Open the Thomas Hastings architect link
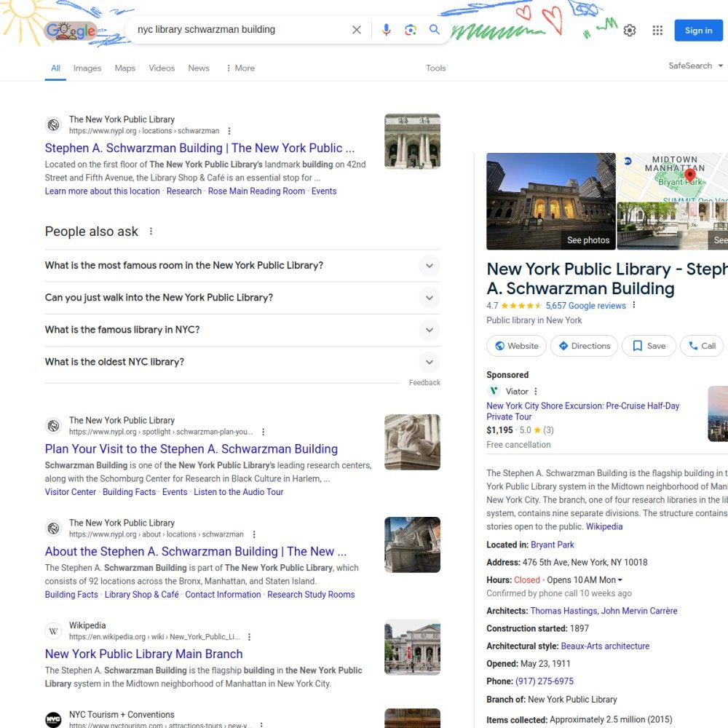Screen dimensions: 728x728 [x=563, y=611]
